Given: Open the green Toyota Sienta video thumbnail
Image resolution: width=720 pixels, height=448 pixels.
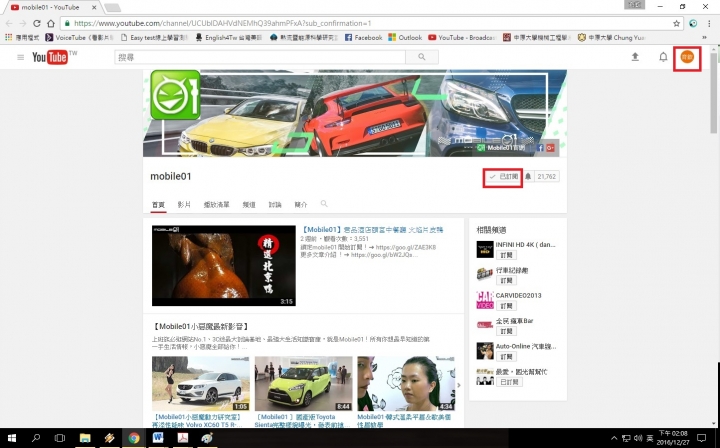Looking at the screenshot, I should tap(304, 383).
